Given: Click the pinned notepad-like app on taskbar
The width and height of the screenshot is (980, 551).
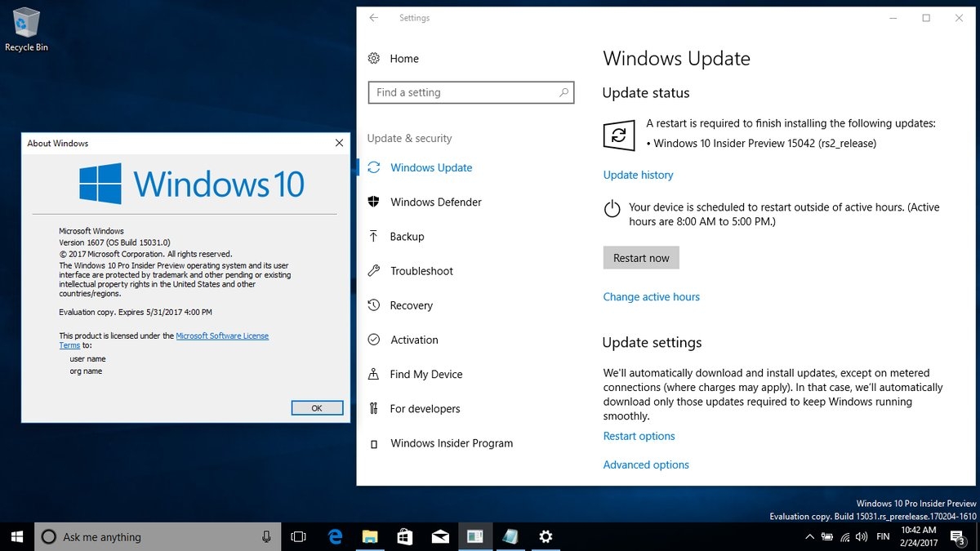Looking at the screenshot, I should point(510,536).
